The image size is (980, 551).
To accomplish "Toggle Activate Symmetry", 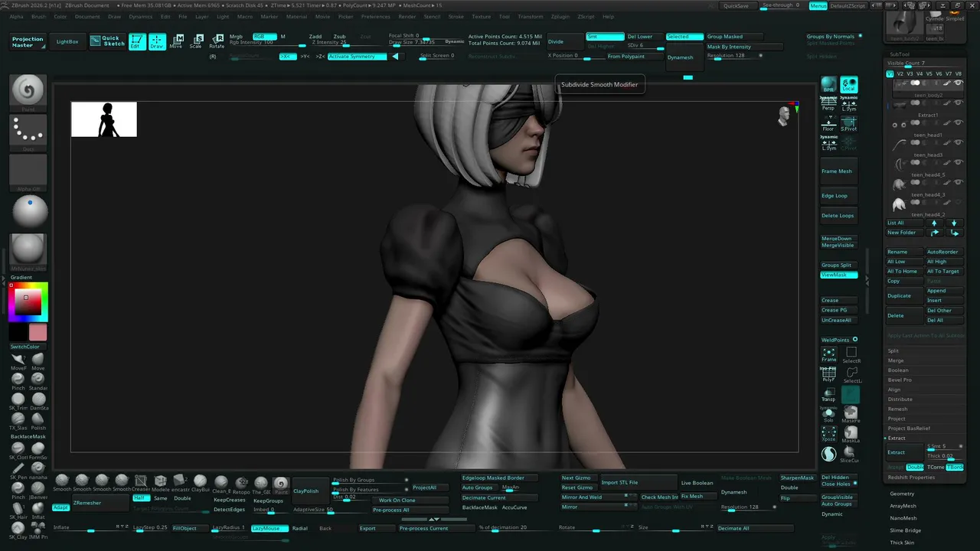I will [x=358, y=56].
